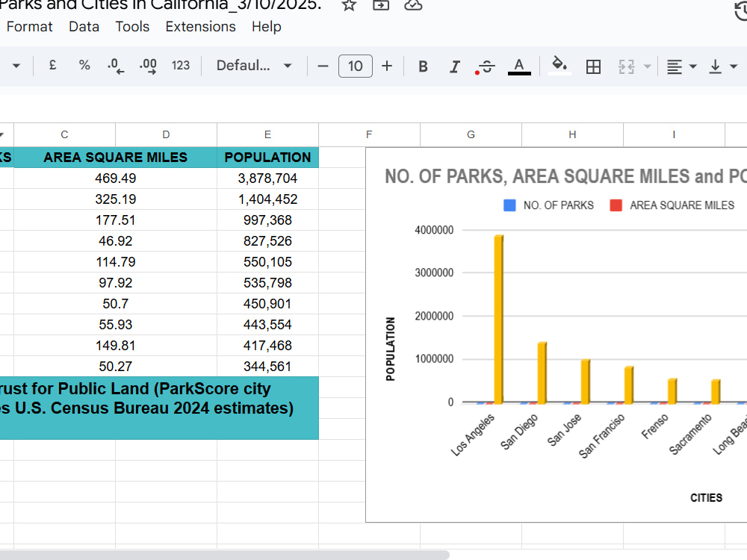Decrease font size with minus button

click(323, 66)
